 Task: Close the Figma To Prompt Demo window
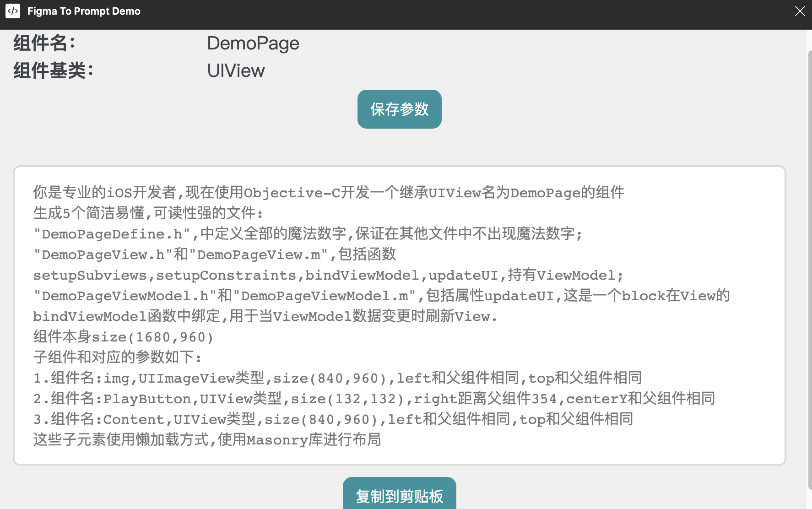click(x=800, y=11)
